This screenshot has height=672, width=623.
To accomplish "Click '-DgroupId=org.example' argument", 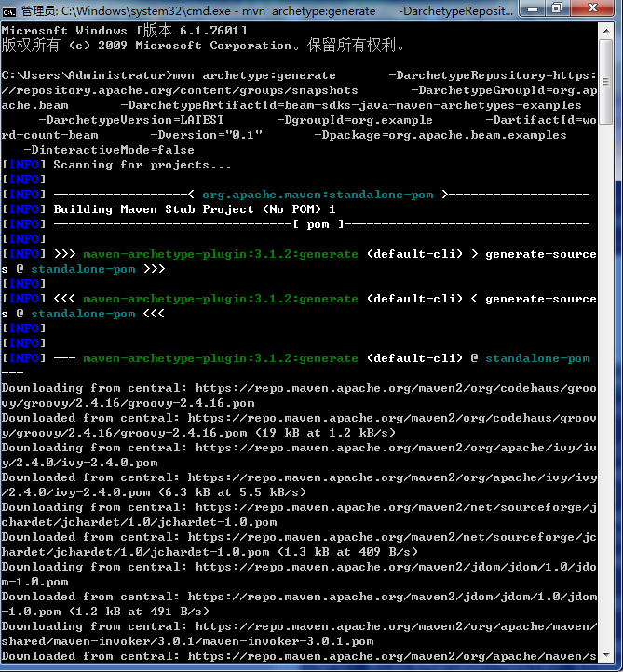I will click(x=355, y=120).
